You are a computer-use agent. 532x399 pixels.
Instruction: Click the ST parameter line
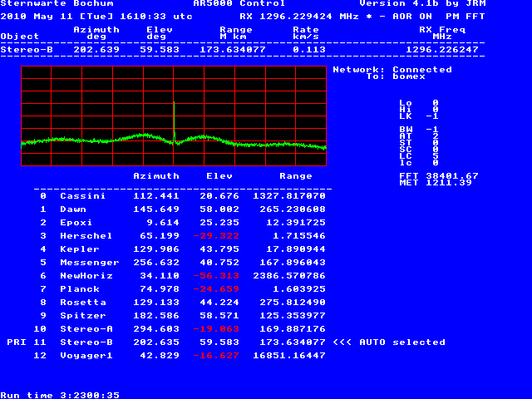419,143
